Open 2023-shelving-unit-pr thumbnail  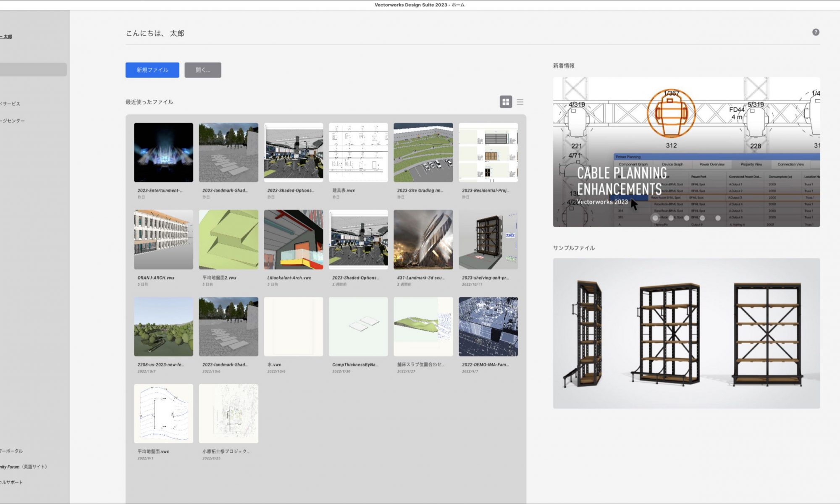click(488, 239)
